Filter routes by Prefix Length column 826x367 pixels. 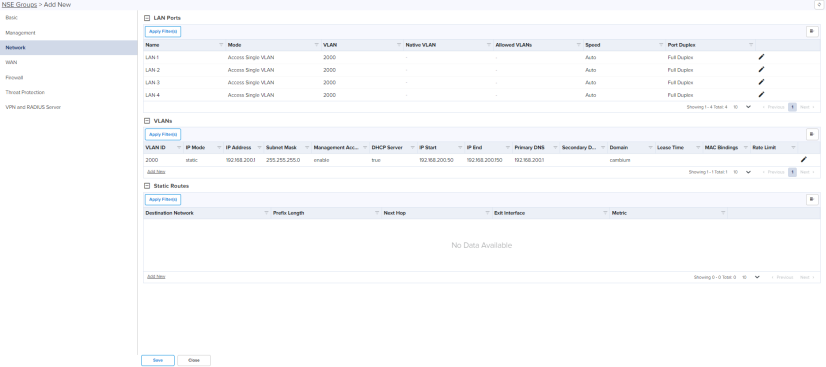(377, 213)
